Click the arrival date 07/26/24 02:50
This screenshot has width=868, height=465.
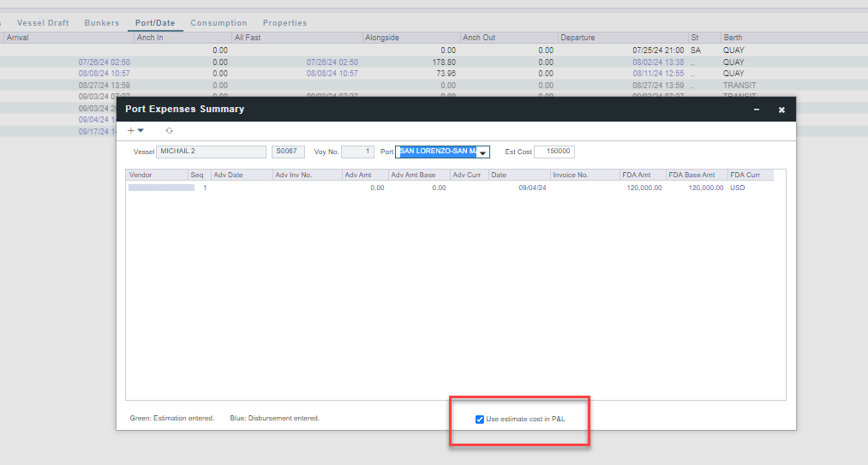tap(104, 63)
